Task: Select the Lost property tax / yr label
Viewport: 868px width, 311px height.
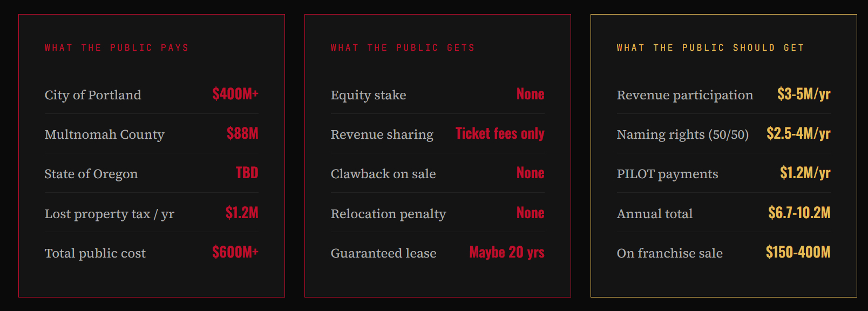Action: coord(109,214)
